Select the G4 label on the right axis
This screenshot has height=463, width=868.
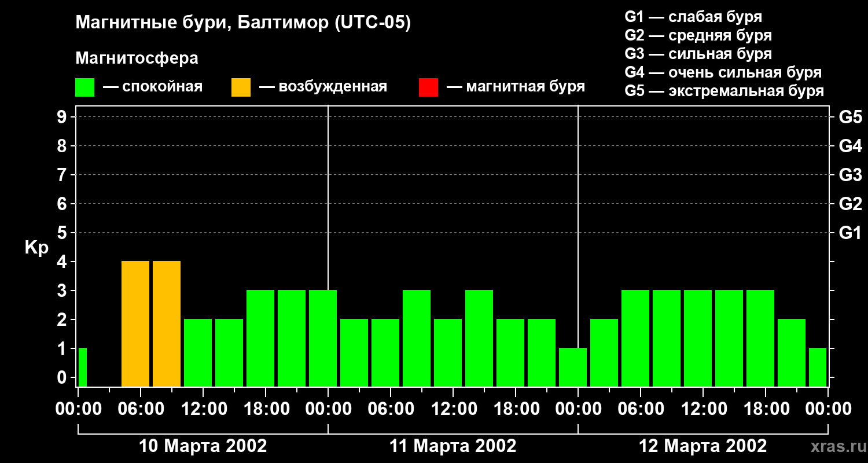point(851,146)
